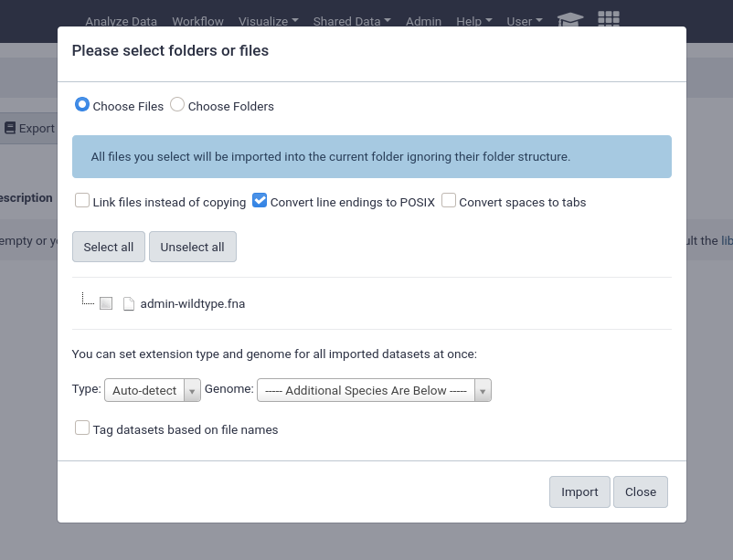Open the Visualize menu dropdown
This screenshot has height=560, width=733.
click(x=269, y=22)
